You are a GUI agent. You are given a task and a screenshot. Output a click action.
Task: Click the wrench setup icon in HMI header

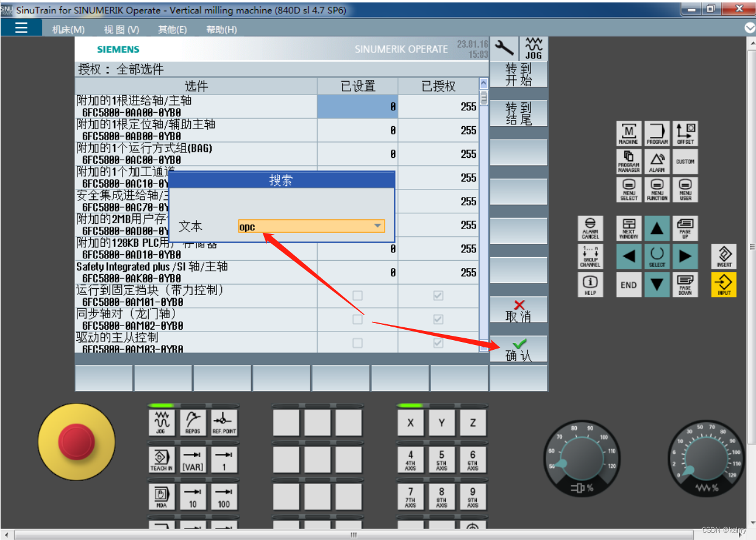point(504,48)
